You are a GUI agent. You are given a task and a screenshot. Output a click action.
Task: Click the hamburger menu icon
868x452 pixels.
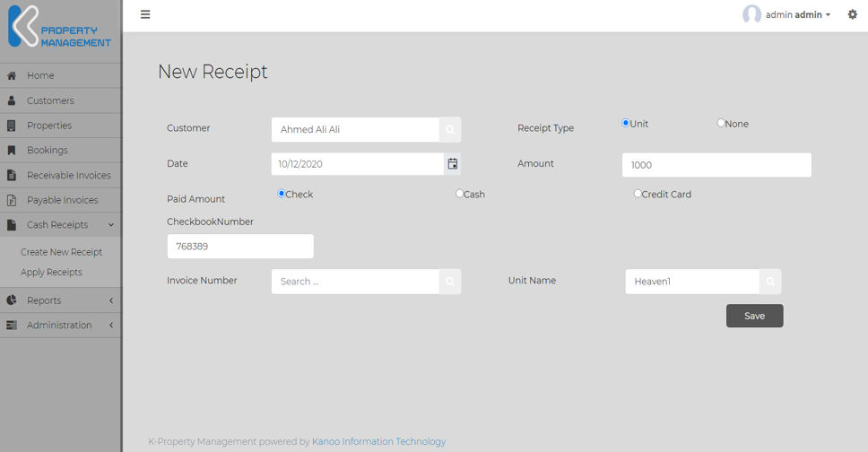tap(145, 14)
